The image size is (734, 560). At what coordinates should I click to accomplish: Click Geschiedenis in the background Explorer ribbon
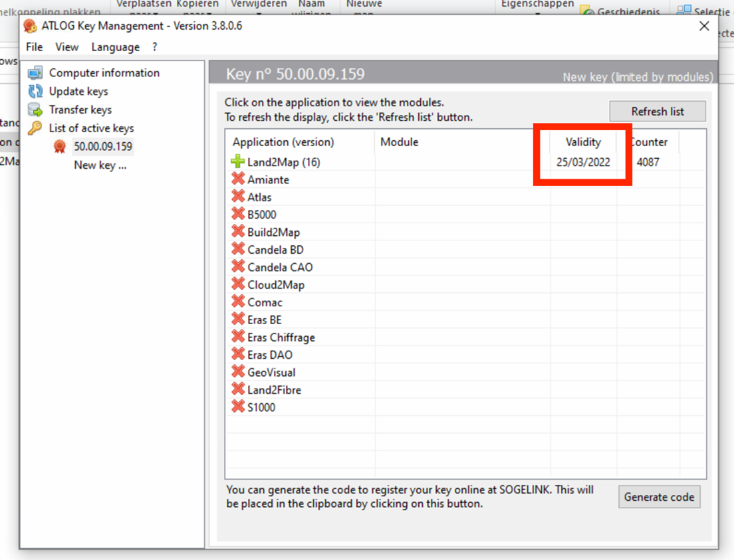point(628,11)
